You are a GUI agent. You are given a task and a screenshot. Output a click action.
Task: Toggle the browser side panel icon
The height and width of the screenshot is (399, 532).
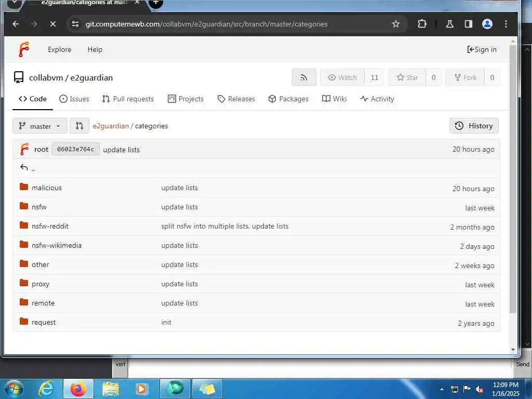469,24
